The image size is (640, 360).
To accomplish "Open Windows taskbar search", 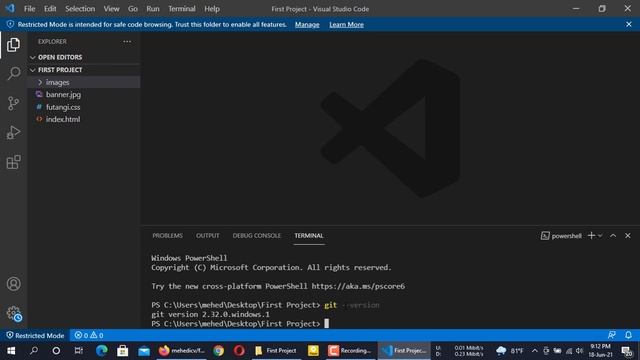I will tap(34, 351).
